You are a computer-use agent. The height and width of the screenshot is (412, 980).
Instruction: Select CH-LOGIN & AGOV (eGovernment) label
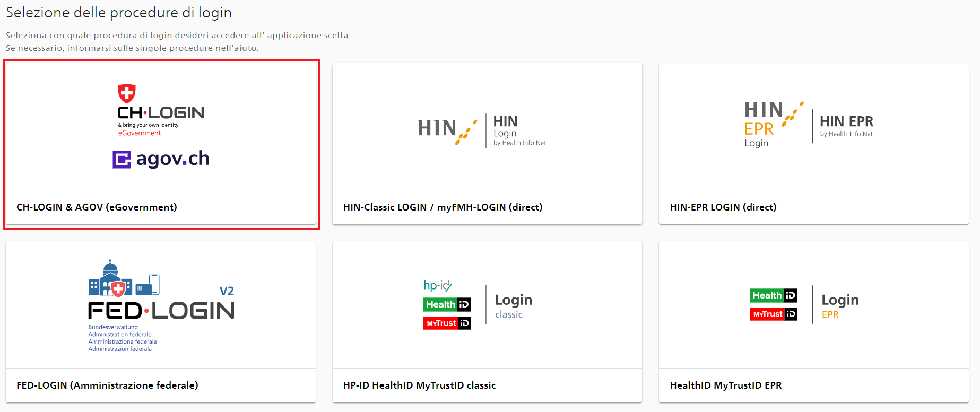click(x=97, y=207)
